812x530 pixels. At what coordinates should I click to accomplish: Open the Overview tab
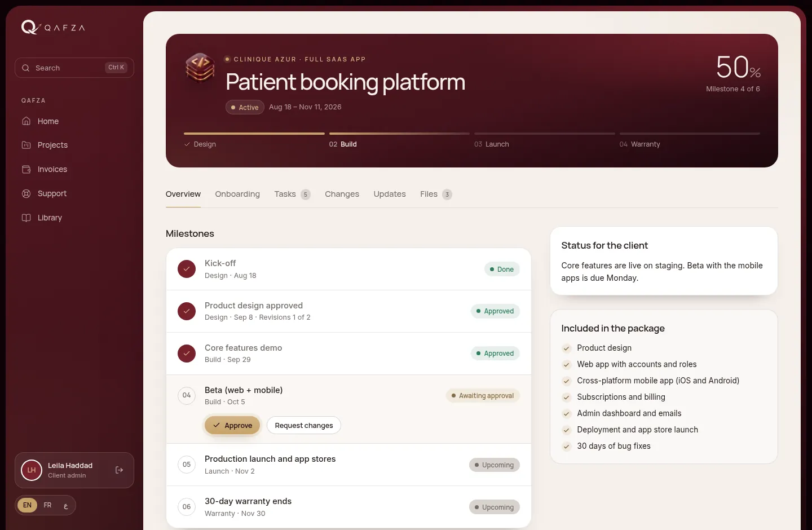pos(183,194)
